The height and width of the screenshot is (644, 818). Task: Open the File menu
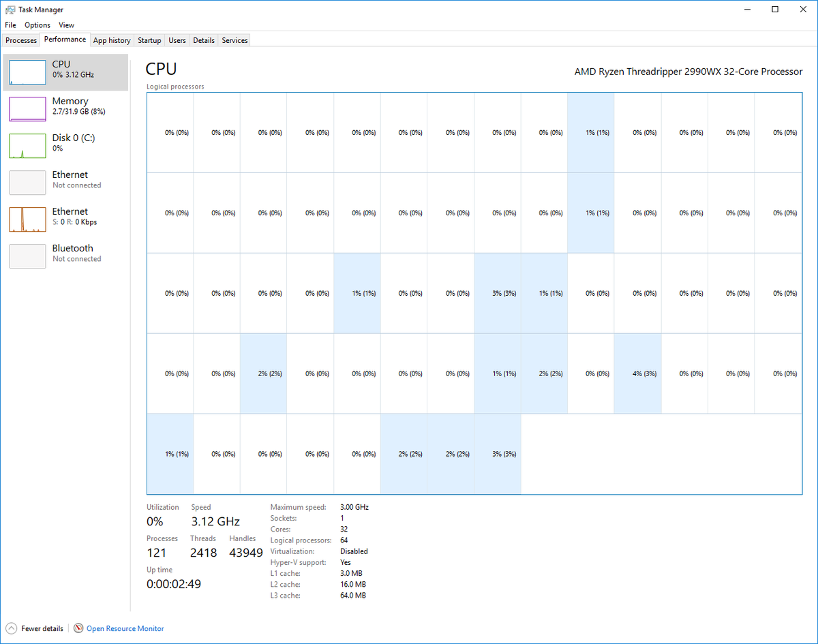click(x=10, y=25)
